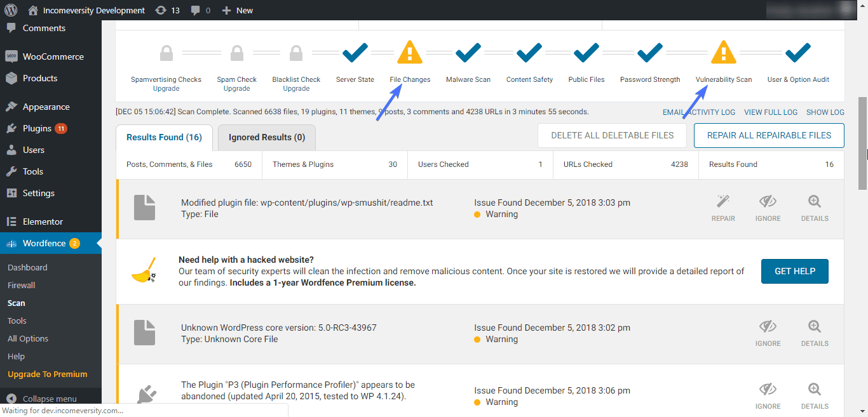Click the Server State checkmark icon
The height and width of the screenshot is (417, 868).
pos(355,52)
